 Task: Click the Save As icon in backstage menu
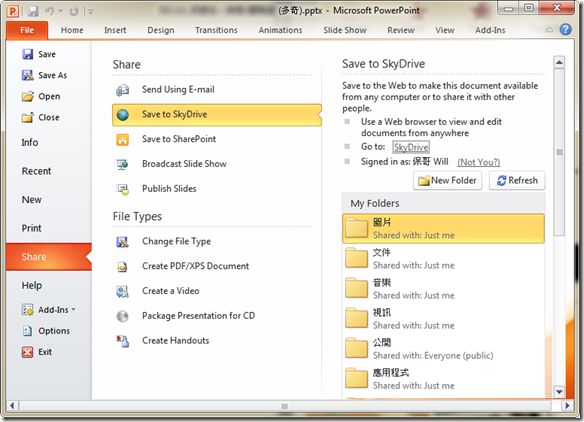[28, 75]
